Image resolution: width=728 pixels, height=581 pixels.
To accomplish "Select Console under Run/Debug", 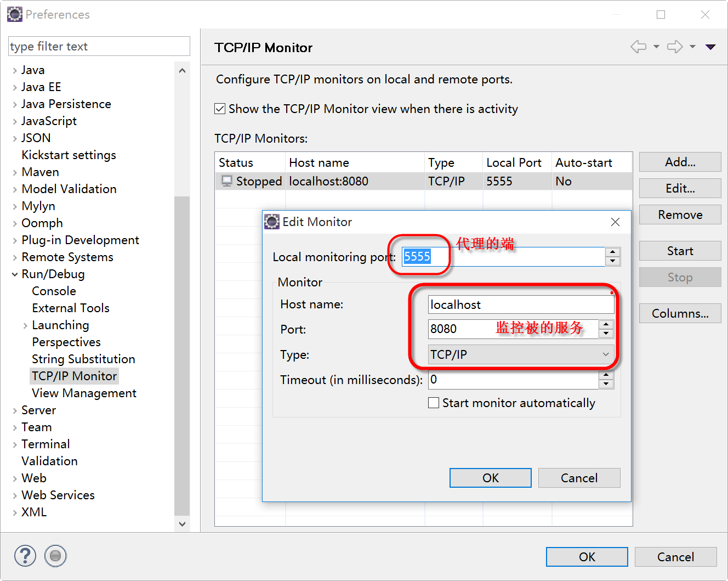I will (54, 291).
